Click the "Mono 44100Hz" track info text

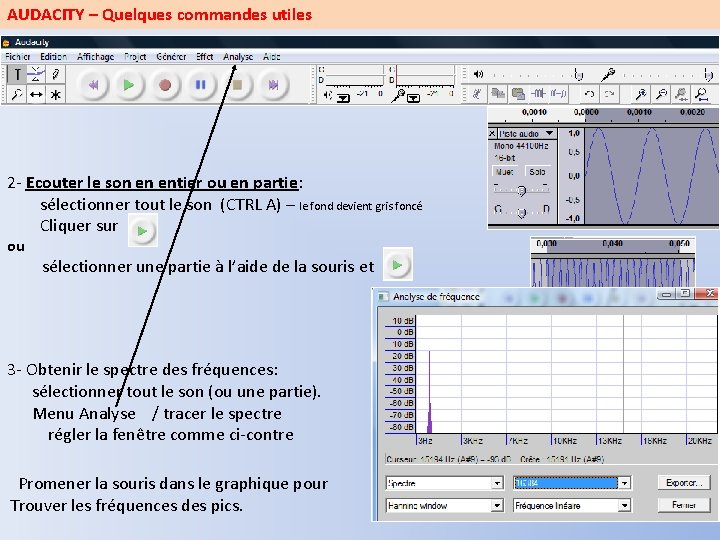click(x=521, y=146)
